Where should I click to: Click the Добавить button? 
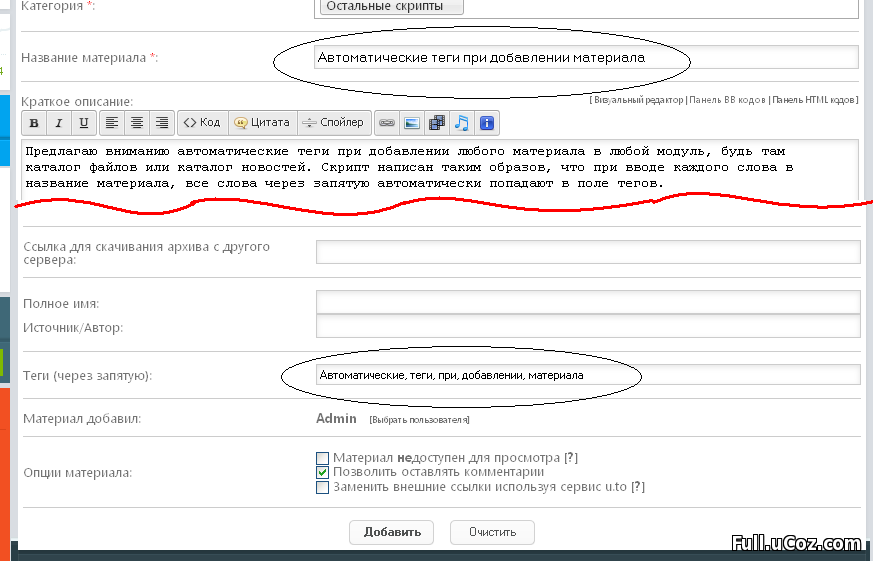tap(391, 533)
